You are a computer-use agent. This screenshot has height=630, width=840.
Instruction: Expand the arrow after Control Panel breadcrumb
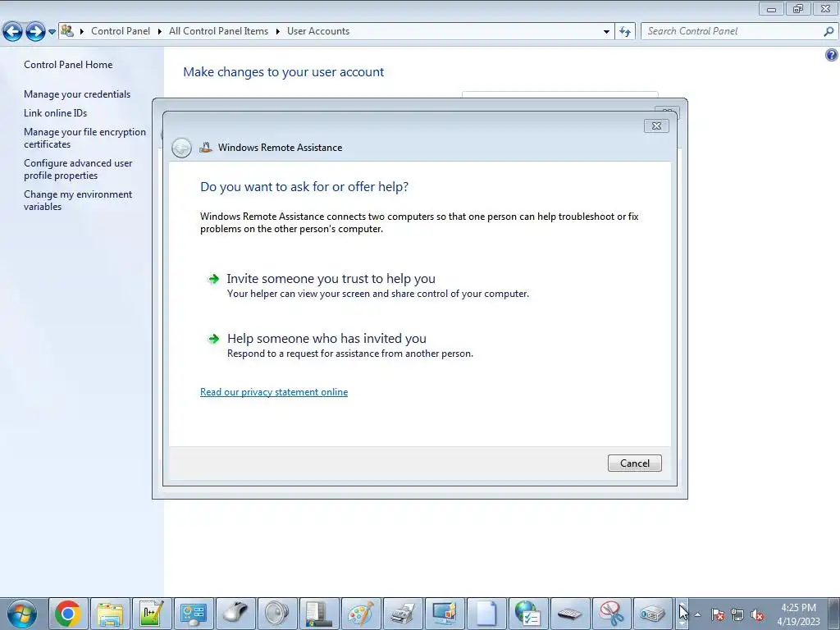pyautogui.click(x=160, y=31)
